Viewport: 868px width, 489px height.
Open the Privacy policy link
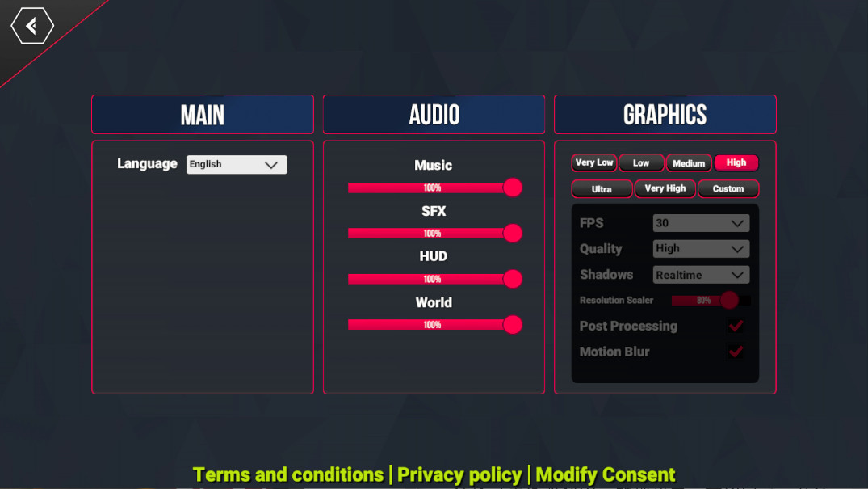tap(459, 474)
